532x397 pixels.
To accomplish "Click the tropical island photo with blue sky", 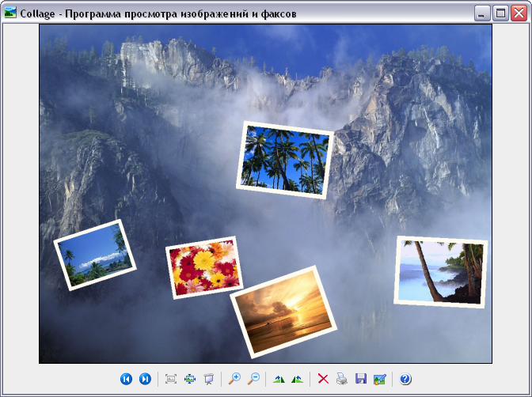I will [95, 255].
